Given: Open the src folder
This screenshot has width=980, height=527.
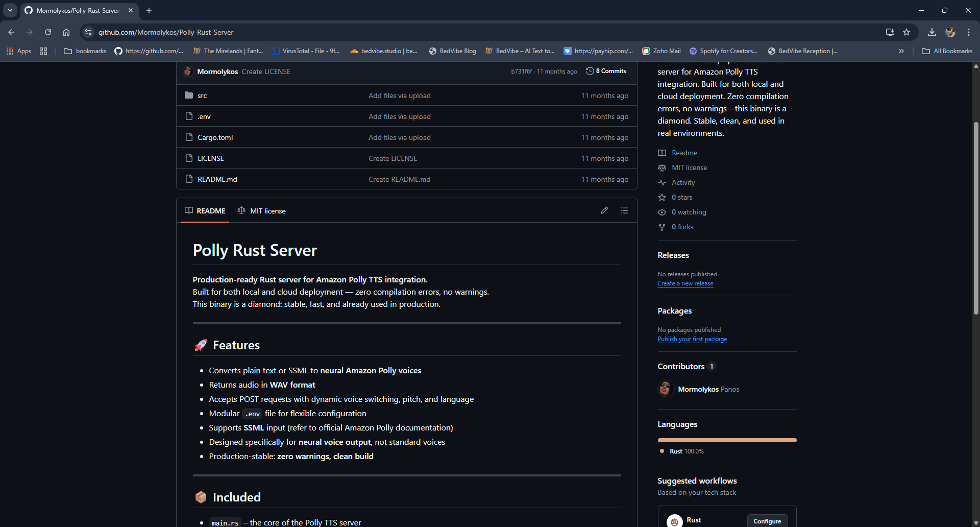Looking at the screenshot, I should coord(202,95).
